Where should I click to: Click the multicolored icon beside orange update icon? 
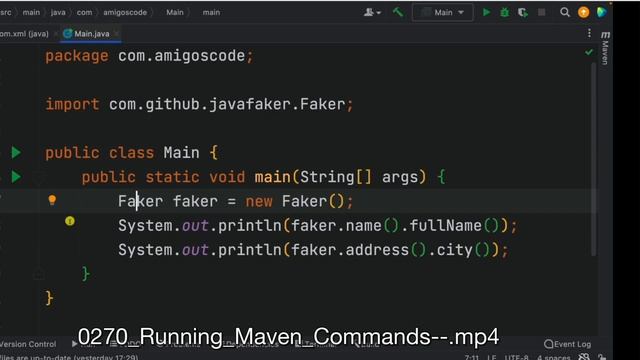601,12
